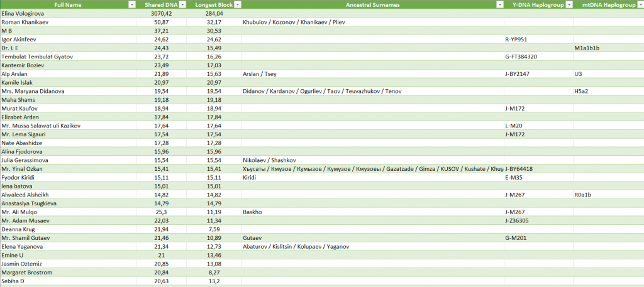Click the Igor Akinfeev haplogroup R-YP951 cell
644x287 pixels.
point(516,39)
